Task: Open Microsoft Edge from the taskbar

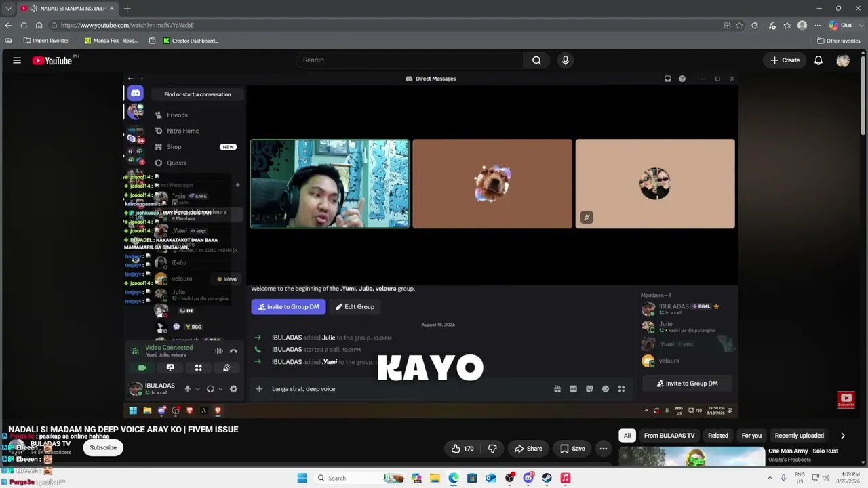Action: [x=454, y=478]
